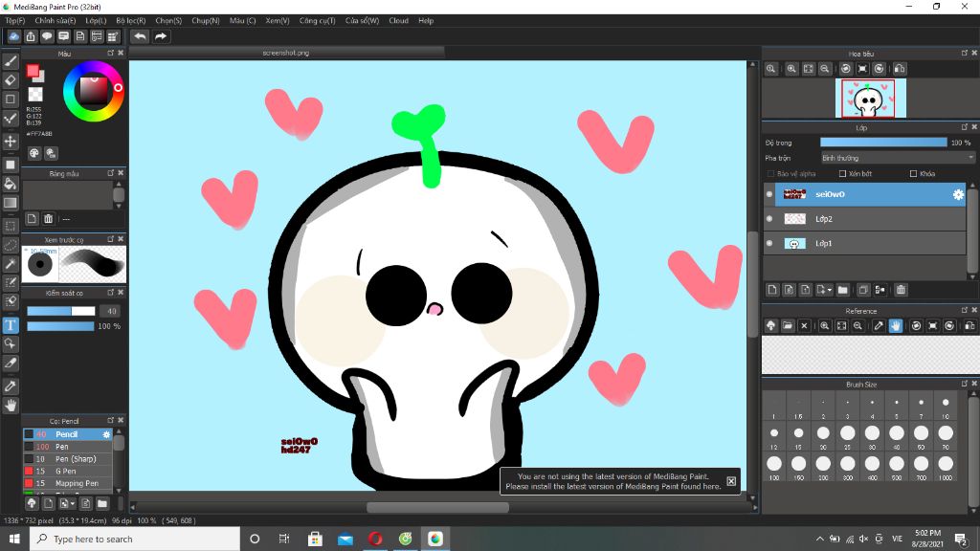Adjust the Độ trong opacity slider
980x551 pixels.
[x=882, y=143]
